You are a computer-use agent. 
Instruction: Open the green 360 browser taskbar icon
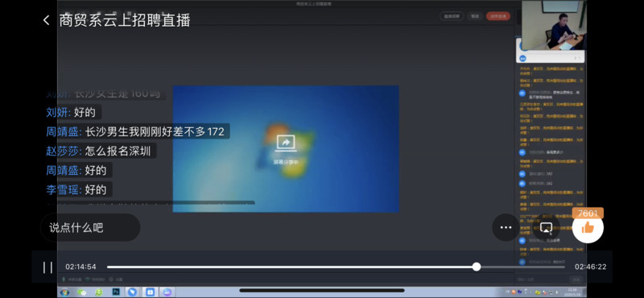point(98,292)
